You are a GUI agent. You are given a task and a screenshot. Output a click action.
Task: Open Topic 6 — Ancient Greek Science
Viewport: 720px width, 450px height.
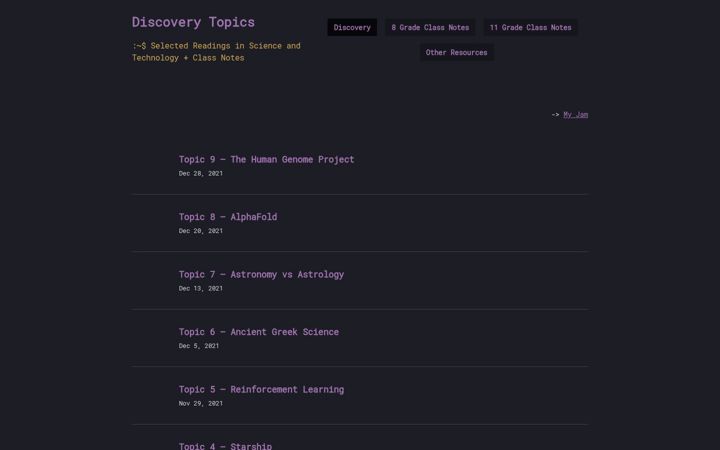point(259,332)
